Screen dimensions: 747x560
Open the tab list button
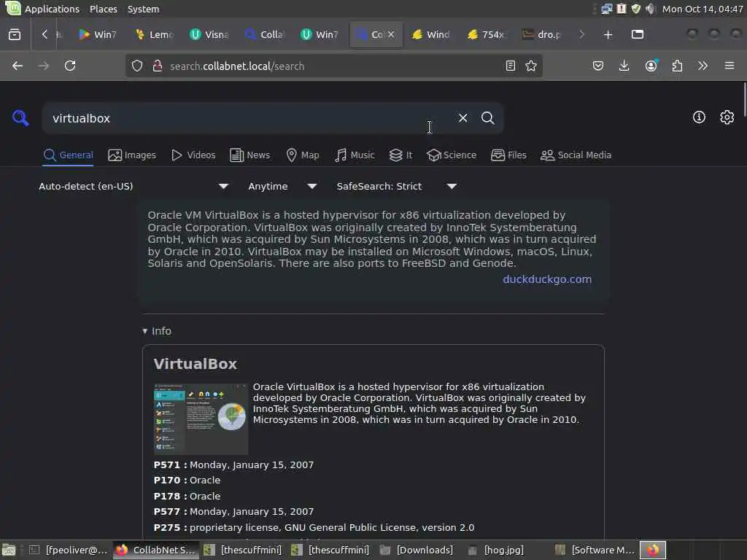point(638,34)
